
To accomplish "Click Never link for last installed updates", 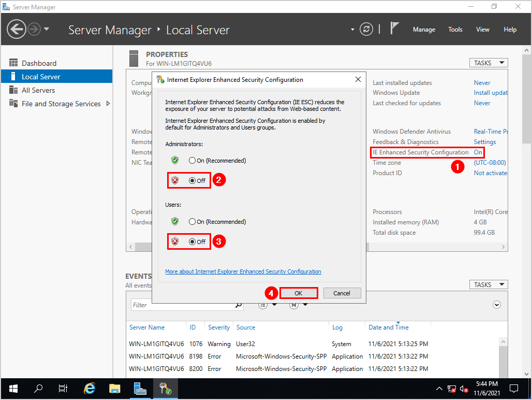I will pos(482,83).
